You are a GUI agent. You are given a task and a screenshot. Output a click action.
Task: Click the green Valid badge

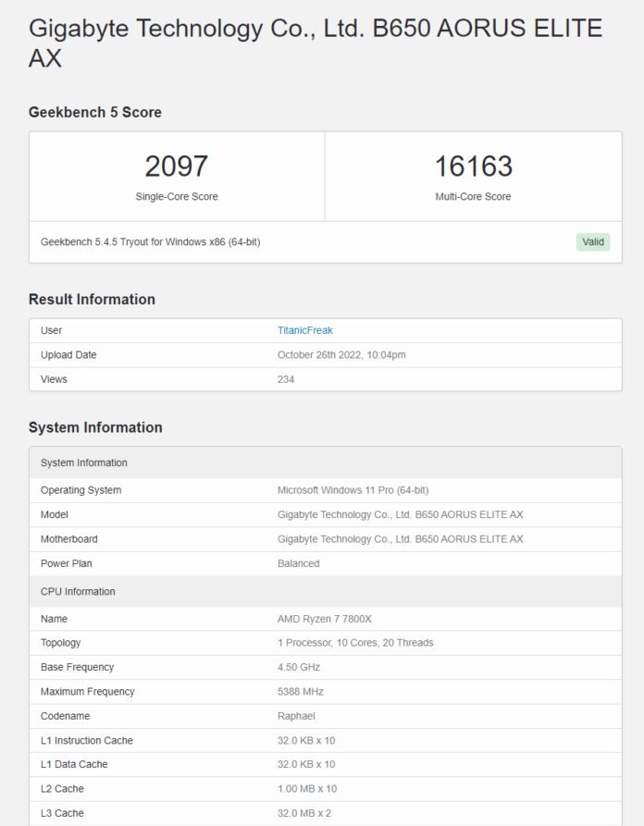tap(593, 241)
